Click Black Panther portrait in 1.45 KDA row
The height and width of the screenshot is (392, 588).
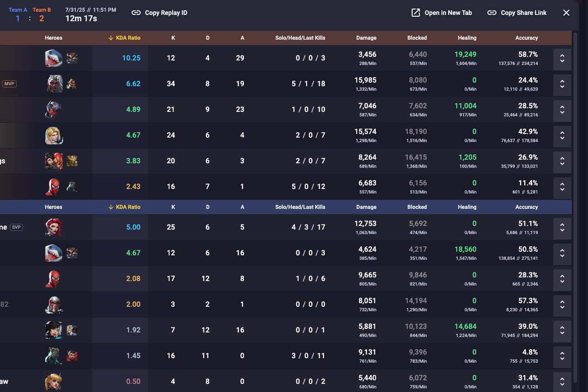tap(54, 356)
